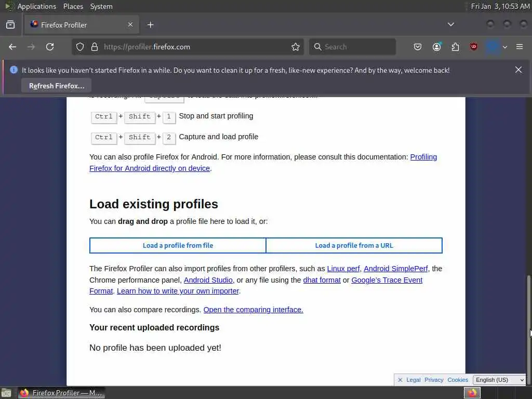Open the Cookies footer link
This screenshot has width=532, height=399.
click(458, 380)
